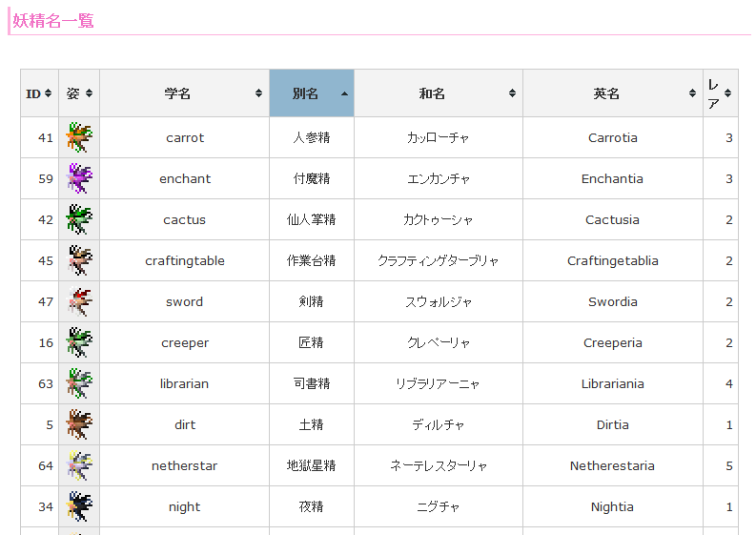The height and width of the screenshot is (535, 756).
Task: Toggle sort order on 別名 column
Action: tap(311, 93)
